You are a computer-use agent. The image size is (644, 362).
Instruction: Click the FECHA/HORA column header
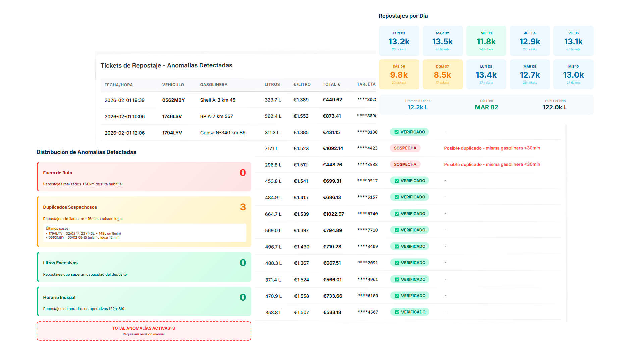pyautogui.click(x=118, y=85)
